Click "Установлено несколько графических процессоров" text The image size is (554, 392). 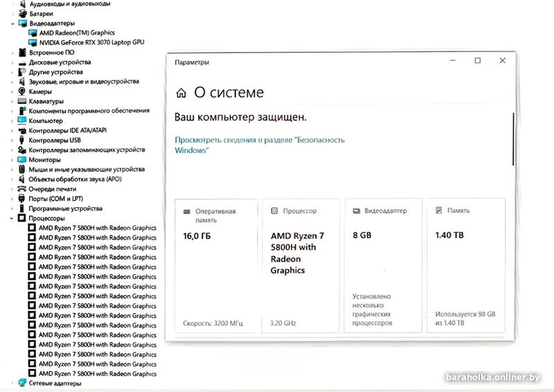click(373, 310)
